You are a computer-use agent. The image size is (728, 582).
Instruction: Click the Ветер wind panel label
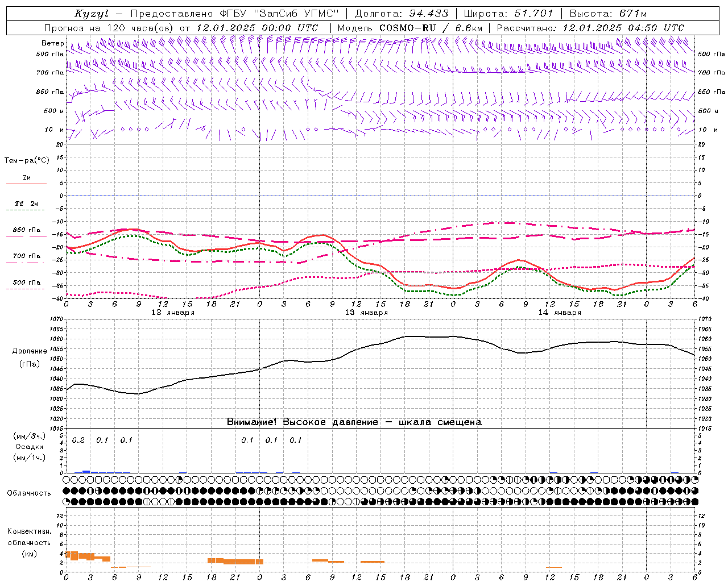pos(53,43)
